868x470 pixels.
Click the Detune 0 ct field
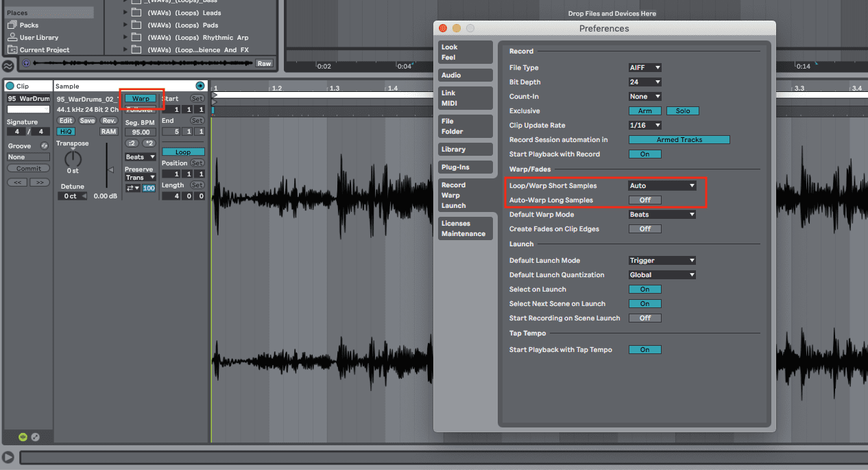click(71, 196)
